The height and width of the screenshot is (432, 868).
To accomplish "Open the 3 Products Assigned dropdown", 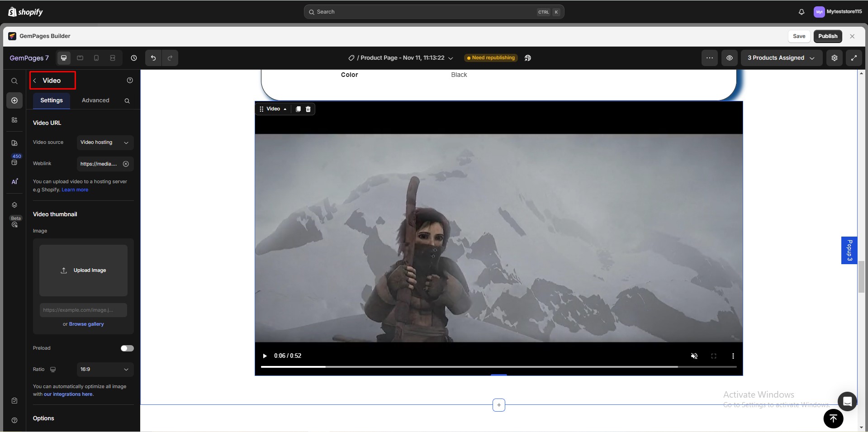I will coord(780,58).
